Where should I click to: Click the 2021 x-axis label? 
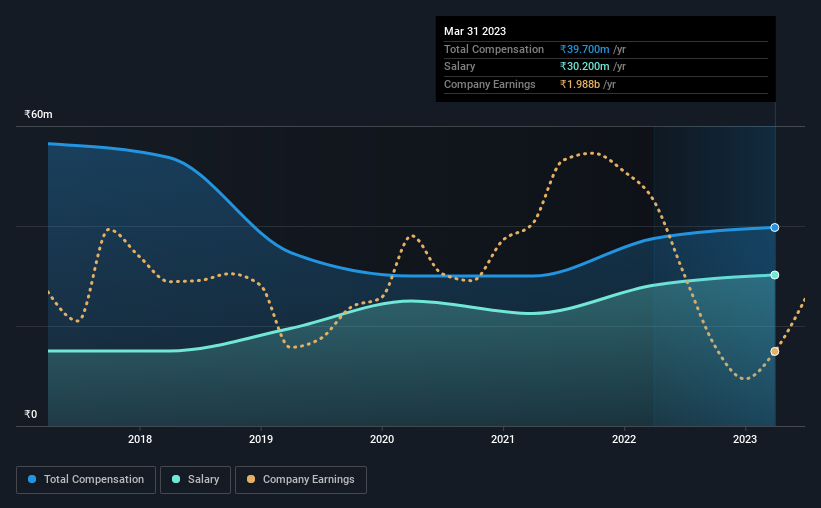click(503, 439)
